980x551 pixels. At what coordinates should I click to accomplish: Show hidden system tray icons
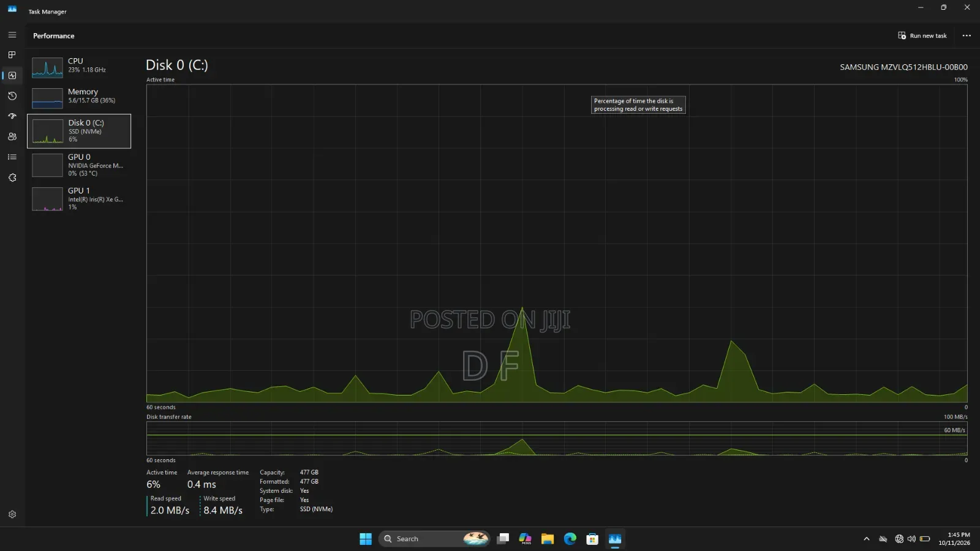[866, 539]
